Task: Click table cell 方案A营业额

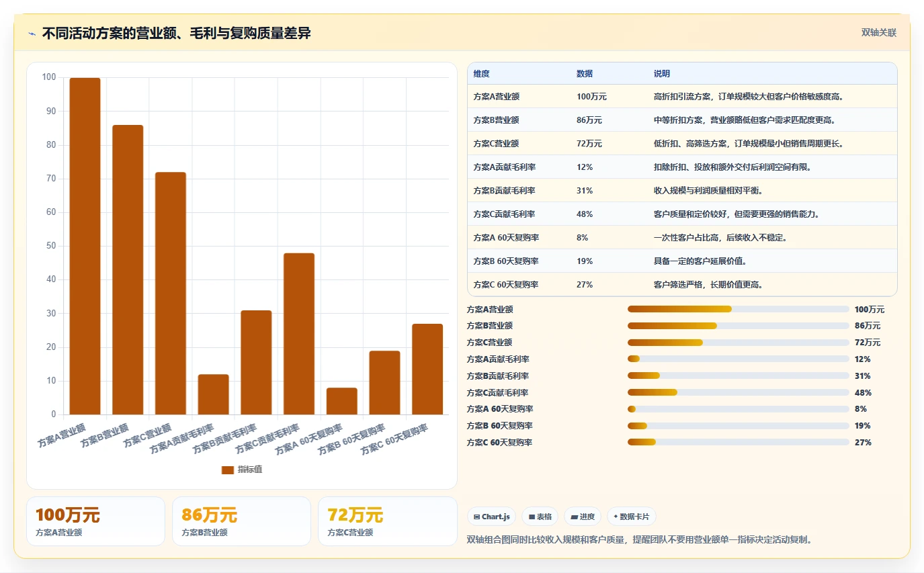Action: click(496, 97)
